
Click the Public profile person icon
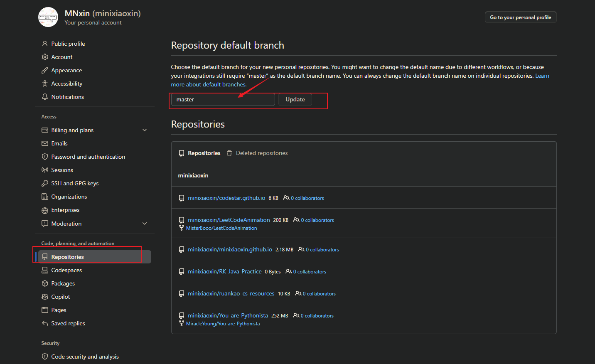coord(45,44)
